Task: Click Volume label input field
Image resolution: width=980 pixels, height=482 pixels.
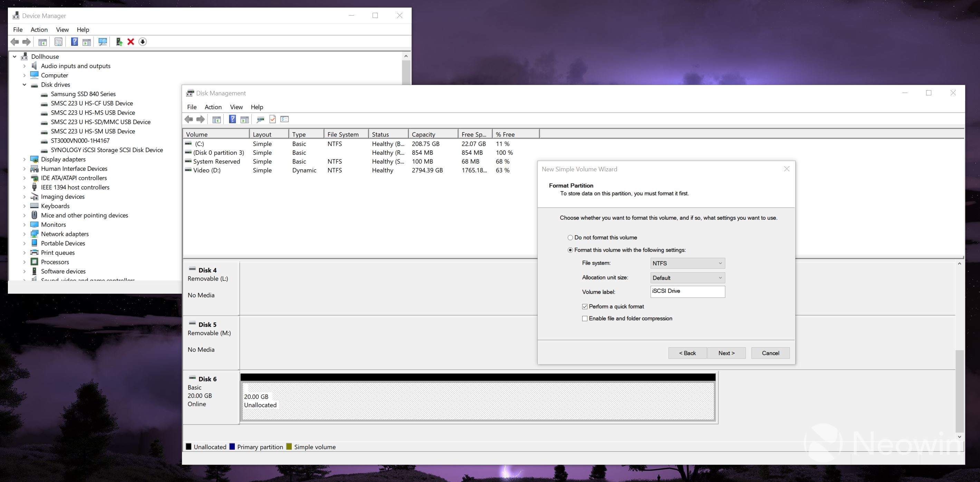Action: click(688, 292)
